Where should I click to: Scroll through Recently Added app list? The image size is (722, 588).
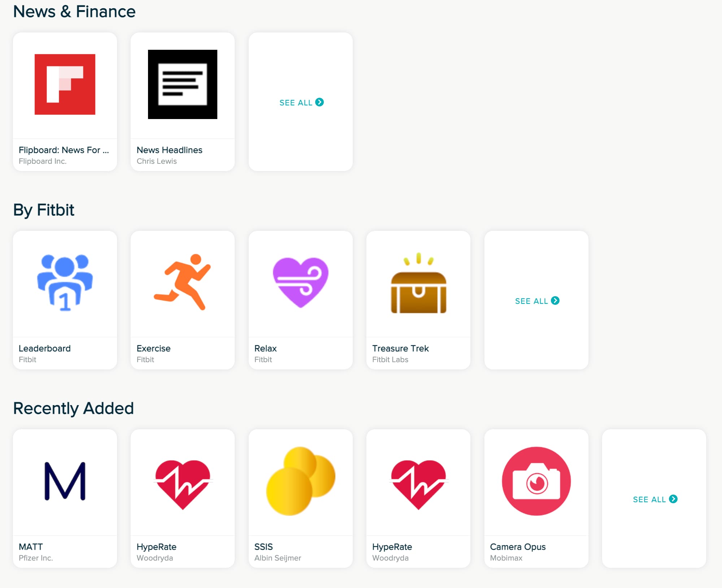click(x=654, y=499)
